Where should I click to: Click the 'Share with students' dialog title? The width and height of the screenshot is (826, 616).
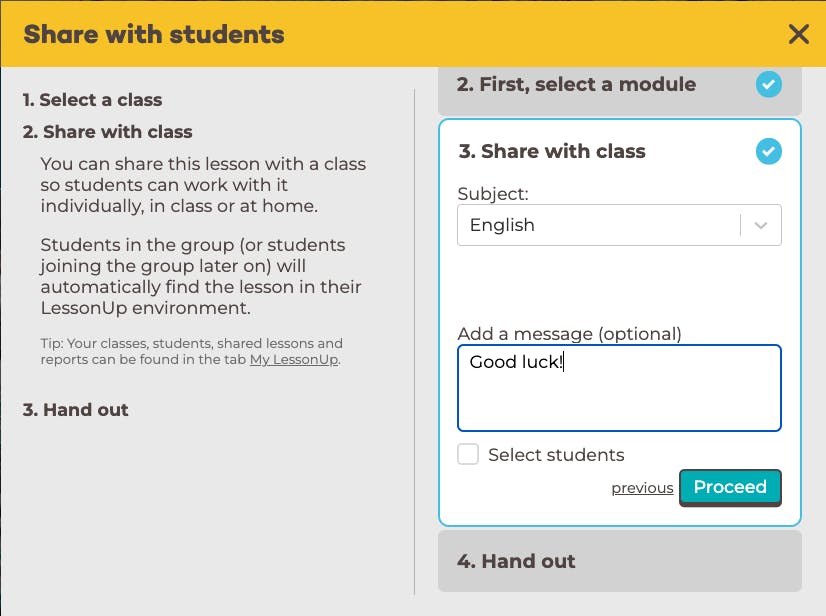pos(154,34)
